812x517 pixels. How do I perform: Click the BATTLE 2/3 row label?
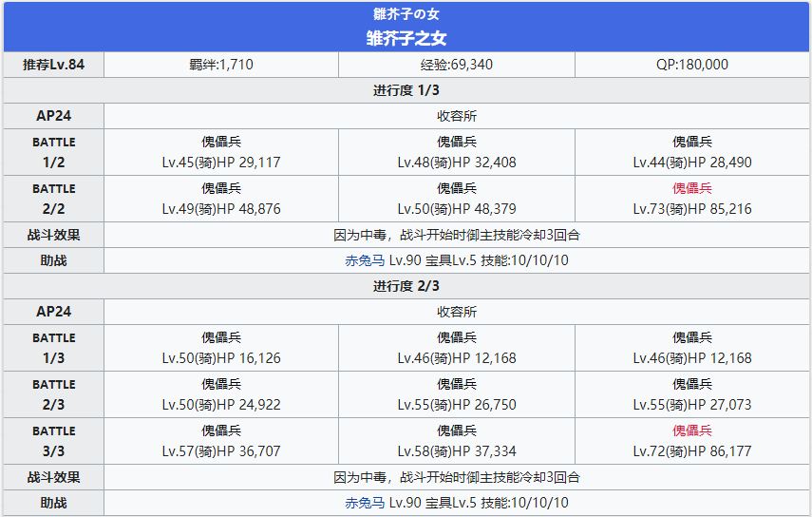point(53,394)
